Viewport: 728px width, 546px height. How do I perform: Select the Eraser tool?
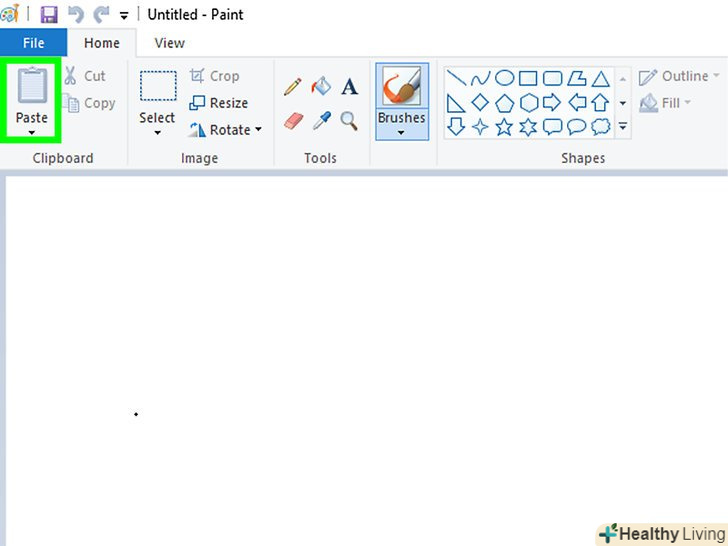[x=293, y=121]
